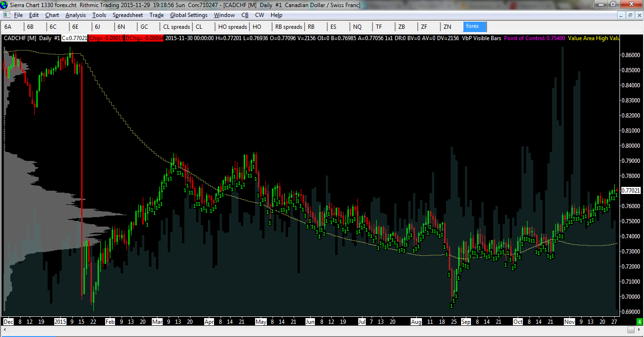644x337 pixels.
Task: Click the May marker on time axis
Action: pos(261,321)
